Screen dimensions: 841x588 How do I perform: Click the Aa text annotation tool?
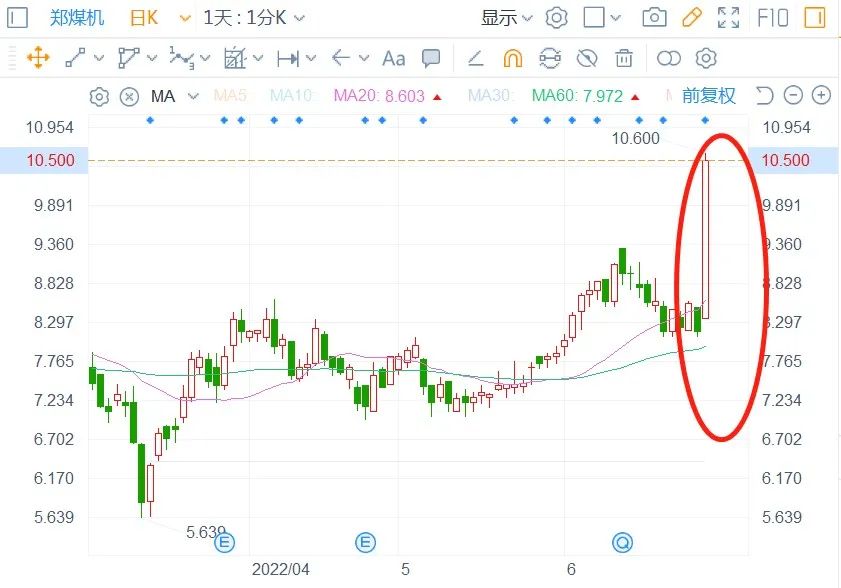(x=394, y=58)
